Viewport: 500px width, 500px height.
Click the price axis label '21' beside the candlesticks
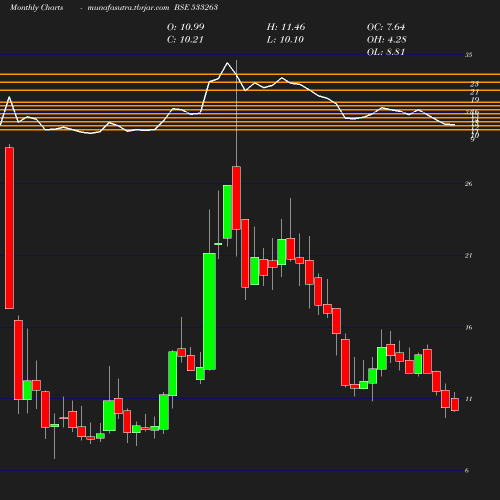(468, 256)
